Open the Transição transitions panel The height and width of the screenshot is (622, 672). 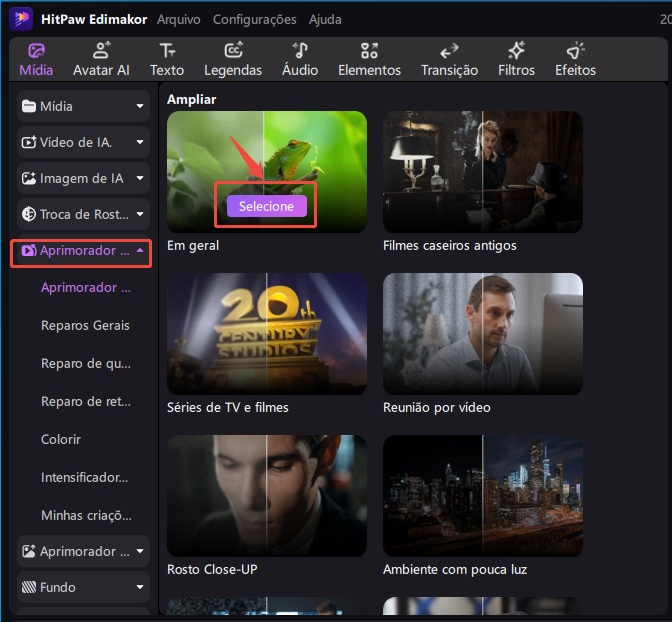click(449, 59)
